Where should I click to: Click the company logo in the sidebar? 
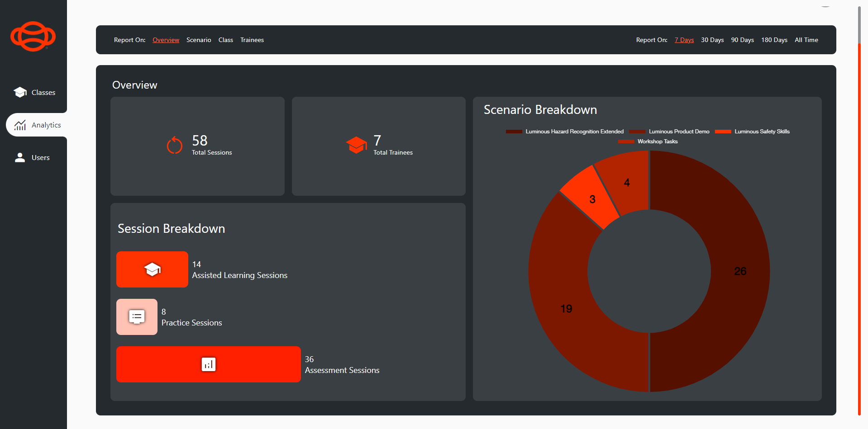tap(33, 36)
